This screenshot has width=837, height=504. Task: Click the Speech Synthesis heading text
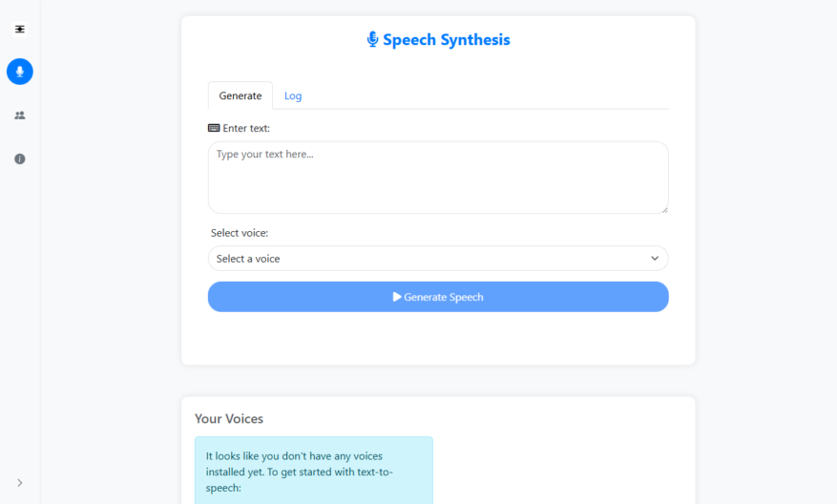click(x=447, y=39)
